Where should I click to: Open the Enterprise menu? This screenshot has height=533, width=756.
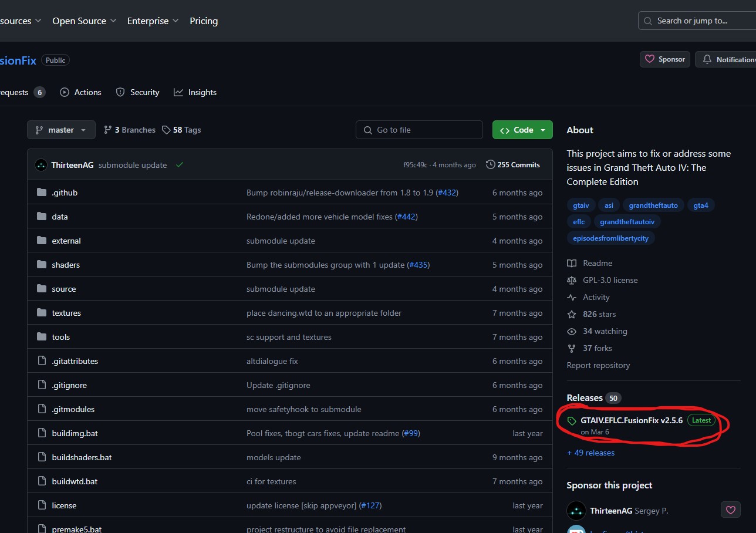153,21
